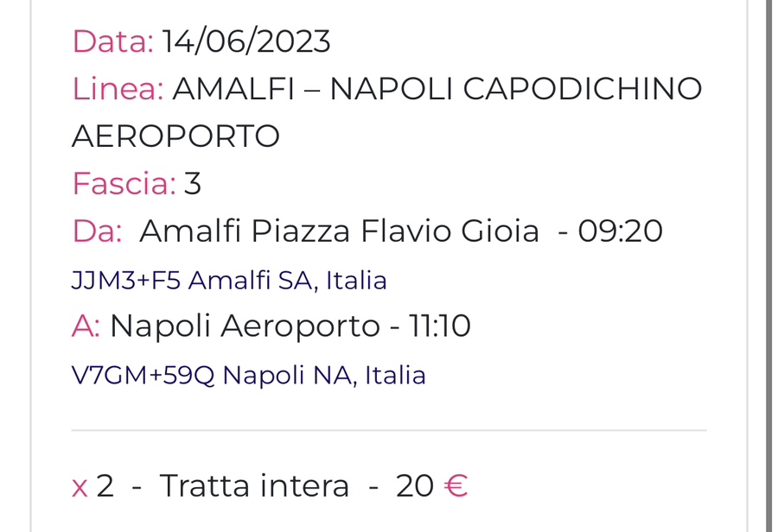
Task: Click the word AEROPORTO on the route line
Action: 175,136
